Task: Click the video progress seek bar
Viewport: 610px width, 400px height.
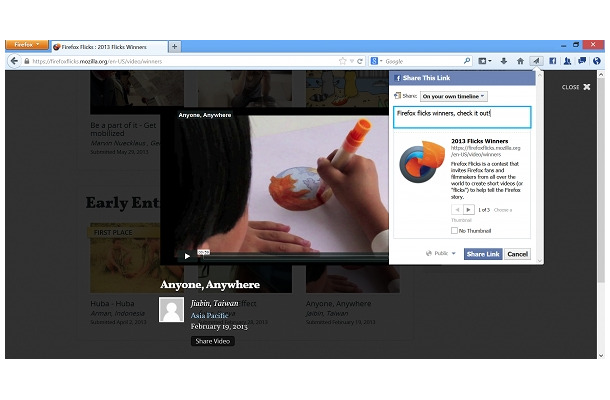Action: coord(296,256)
